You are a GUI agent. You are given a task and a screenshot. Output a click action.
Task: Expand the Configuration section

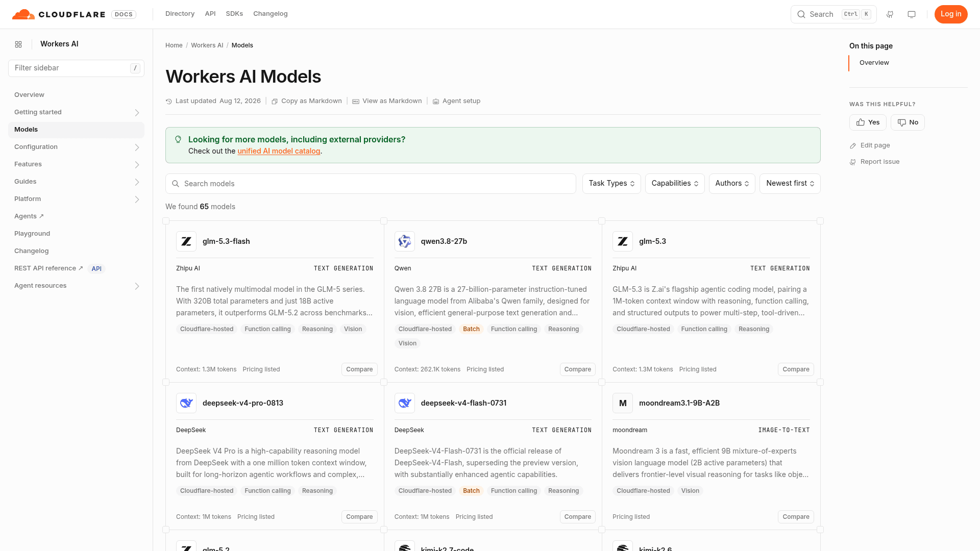(x=137, y=147)
